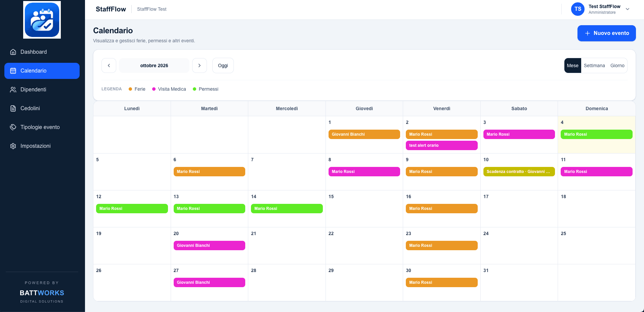This screenshot has width=644, height=312.
Task: Click the Giovedì column header
Action: click(x=364, y=108)
